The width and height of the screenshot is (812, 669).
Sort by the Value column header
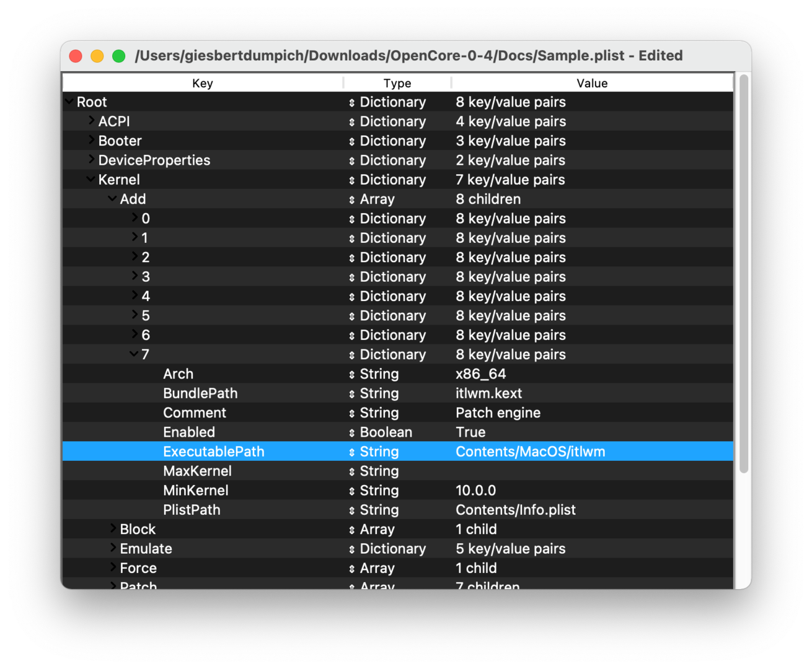(x=592, y=83)
